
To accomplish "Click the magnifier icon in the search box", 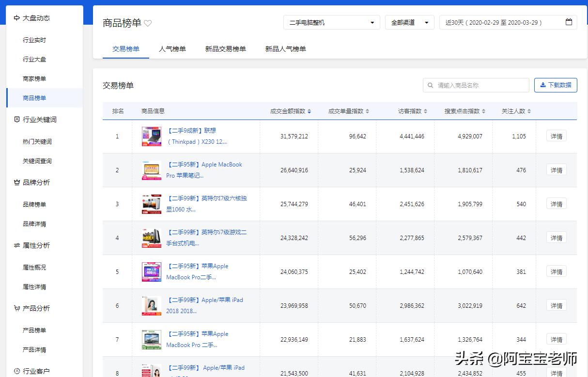I will [430, 85].
